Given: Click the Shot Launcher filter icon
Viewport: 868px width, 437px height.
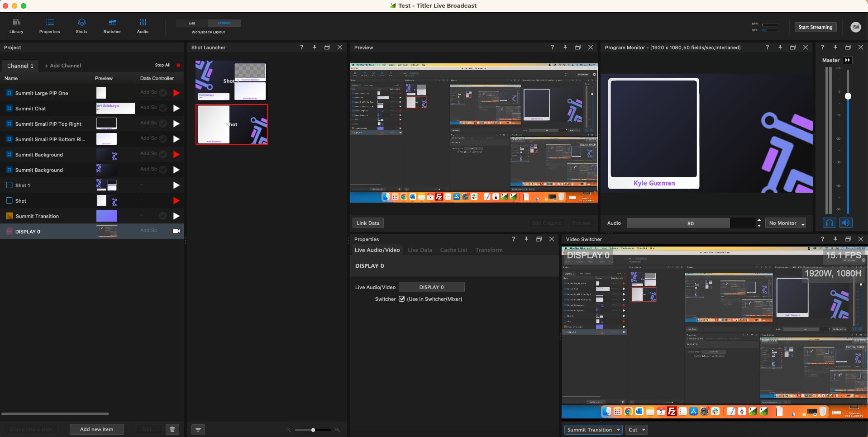Looking at the screenshot, I should pos(198,430).
